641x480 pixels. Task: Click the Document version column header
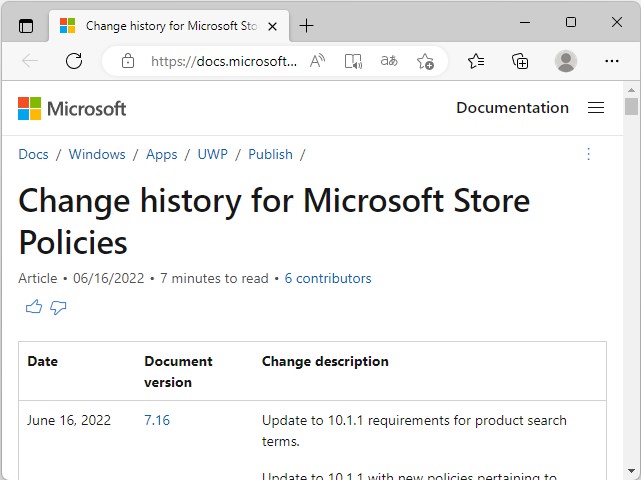point(178,372)
